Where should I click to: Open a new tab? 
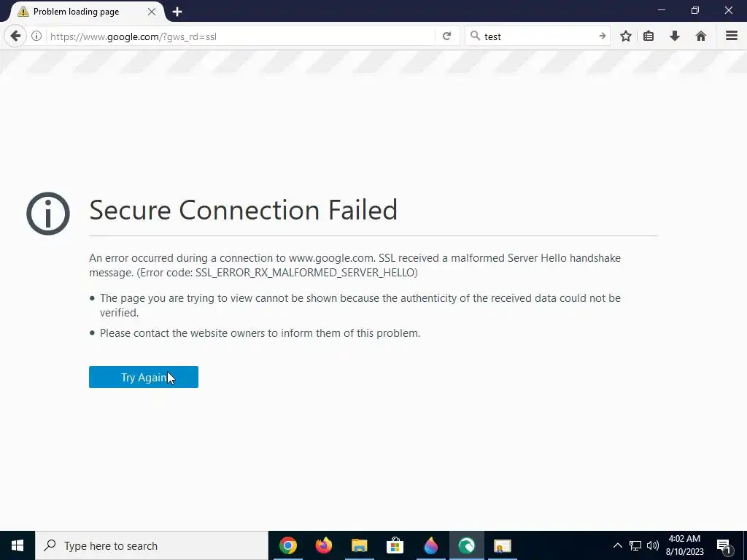(177, 12)
